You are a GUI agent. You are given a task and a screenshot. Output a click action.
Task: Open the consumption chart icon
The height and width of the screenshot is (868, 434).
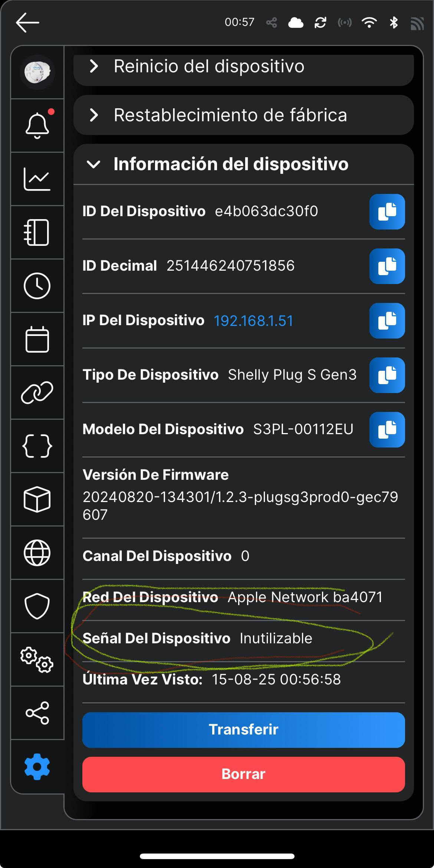click(37, 179)
